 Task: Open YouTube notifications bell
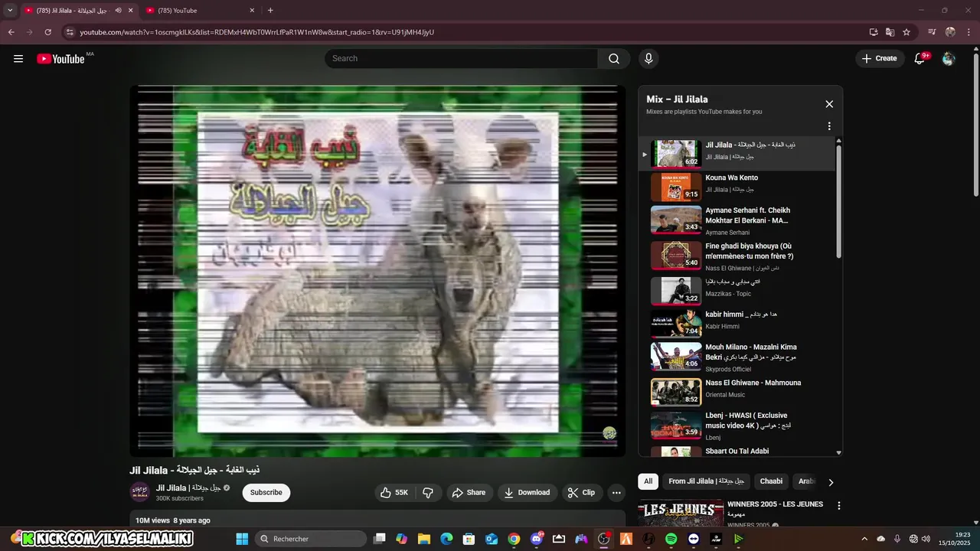[x=920, y=59]
